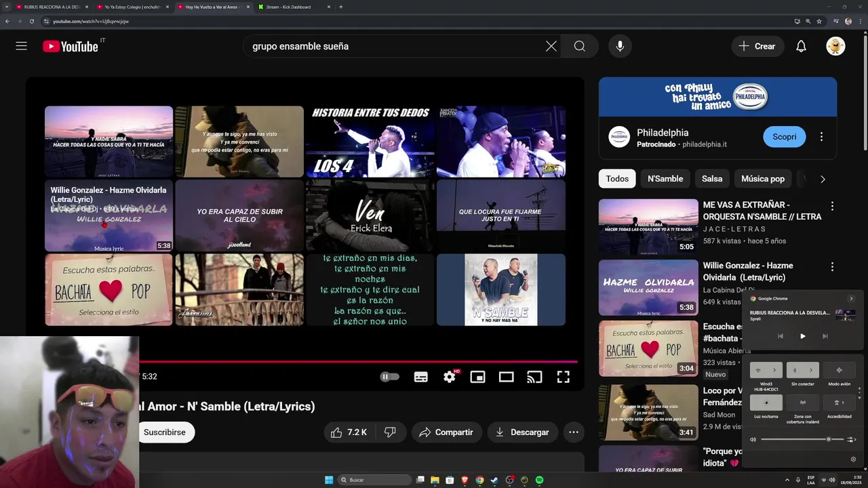The height and width of the screenshot is (488, 868).
Task: Expand the Accesibilidad options tile
Action: (840, 403)
